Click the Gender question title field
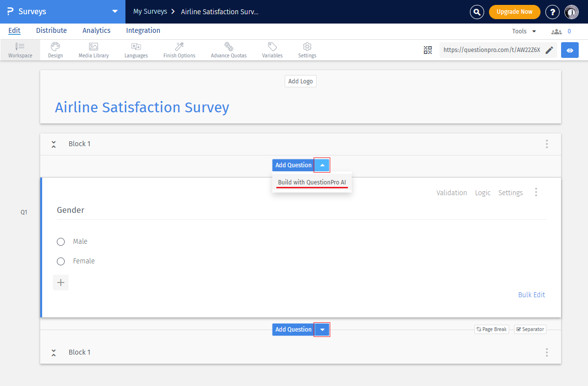The height and width of the screenshot is (386, 588). pyautogui.click(x=301, y=210)
